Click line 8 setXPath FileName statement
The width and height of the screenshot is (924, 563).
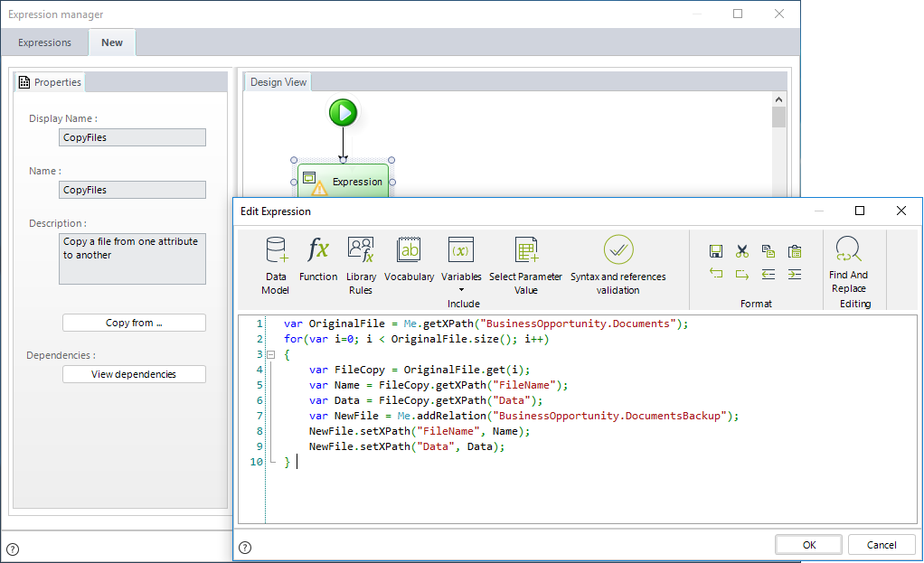(420, 430)
